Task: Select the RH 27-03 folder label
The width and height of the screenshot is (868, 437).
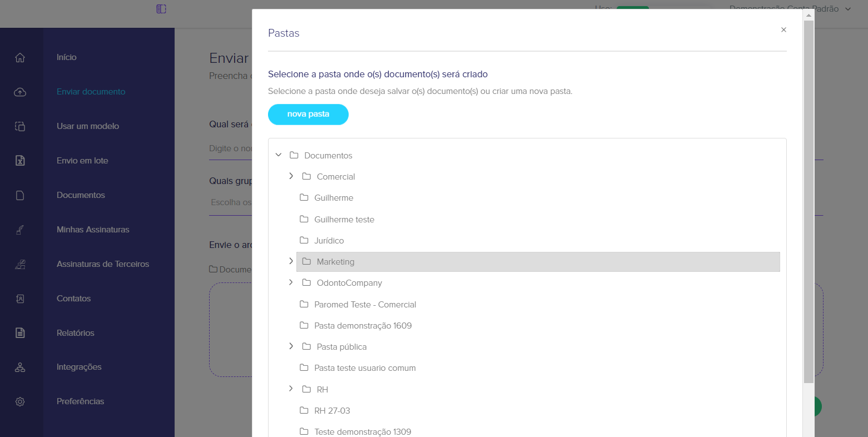Action: pyautogui.click(x=332, y=411)
